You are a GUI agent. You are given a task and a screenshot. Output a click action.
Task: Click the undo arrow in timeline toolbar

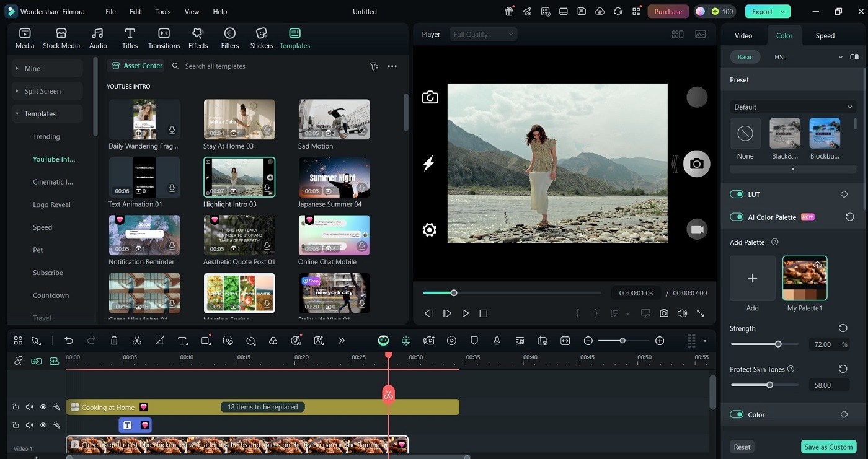(69, 341)
